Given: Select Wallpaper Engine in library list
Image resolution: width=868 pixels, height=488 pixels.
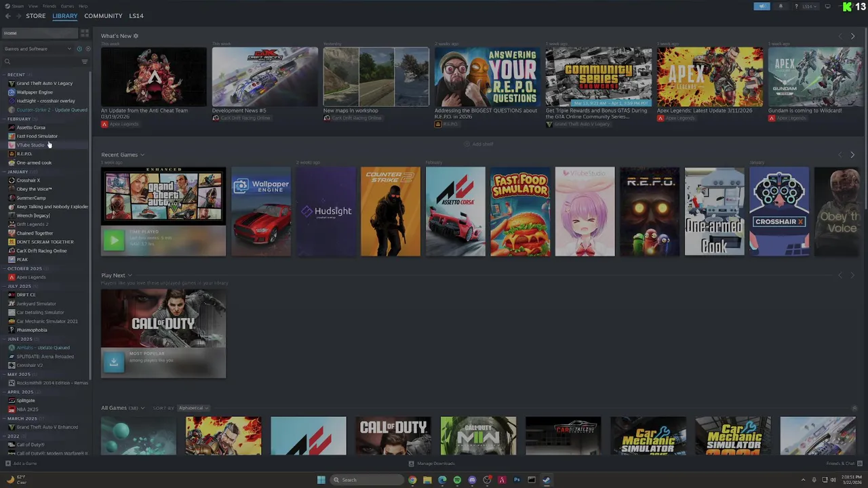Looking at the screenshot, I should (35, 92).
